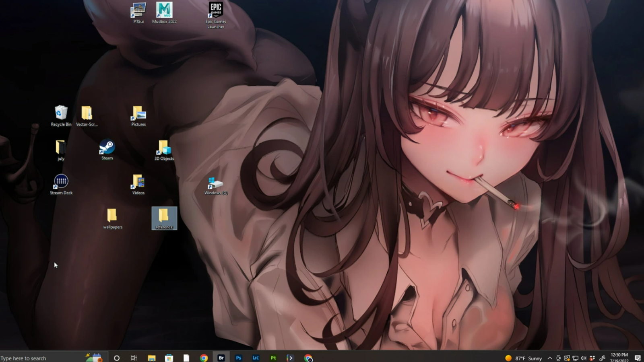Launch Mudbox 2022 from the desktop

(x=164, y=13)
